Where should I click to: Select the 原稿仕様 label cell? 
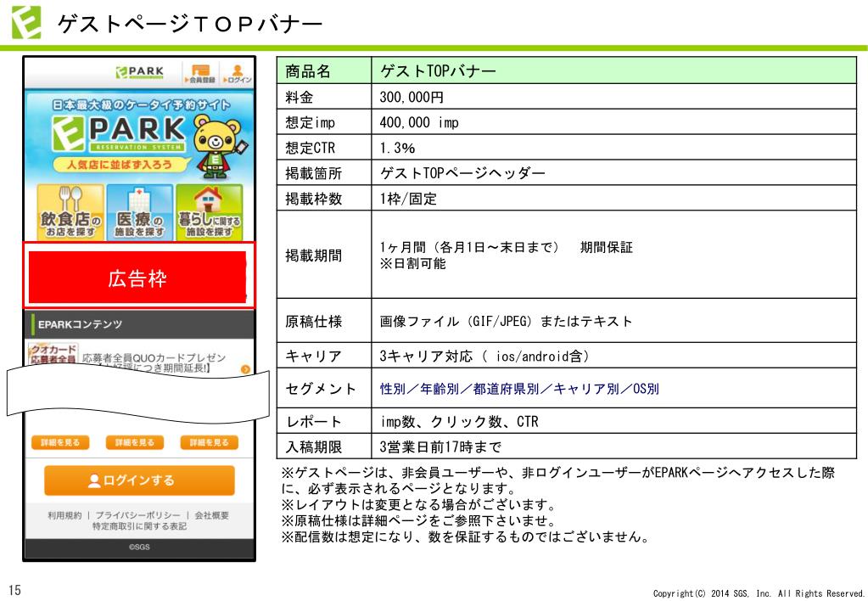point(324,321)
